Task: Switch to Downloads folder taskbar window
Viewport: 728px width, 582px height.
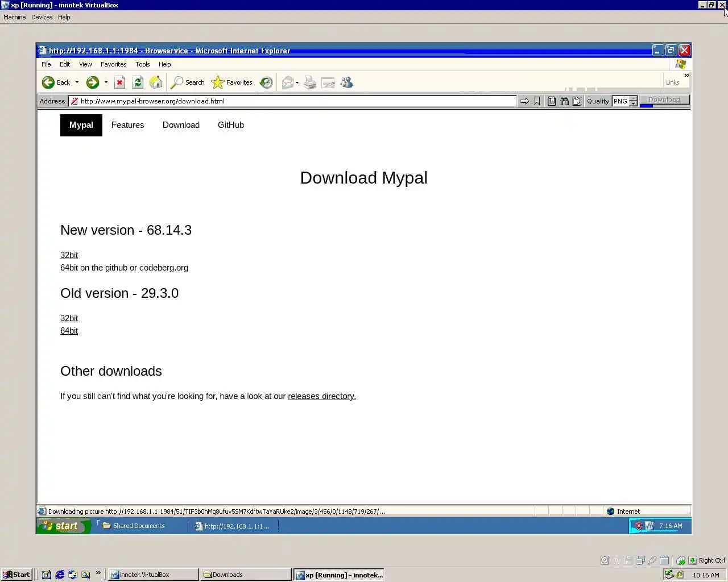Action: [247, 575]
